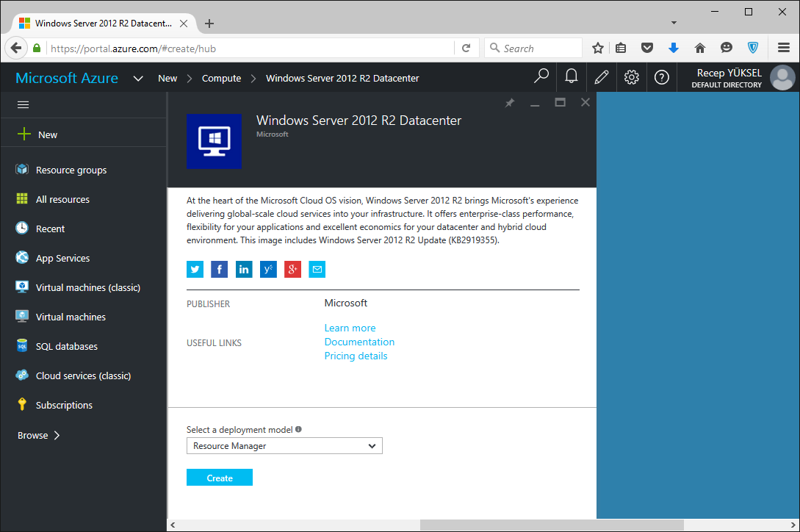800x532 pixels.
Task: Pin the blade with pin icon
Action: click(510, 103)
